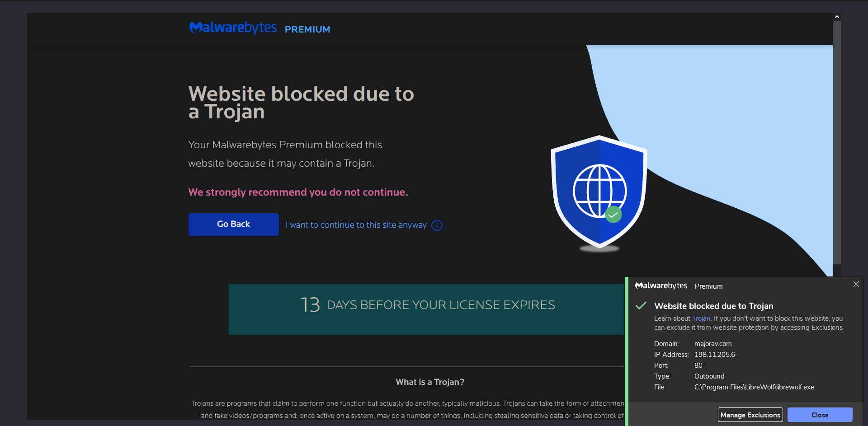868x426 pixels.
Task: Select the domain value majorav.com
Action: pos(713,344)
